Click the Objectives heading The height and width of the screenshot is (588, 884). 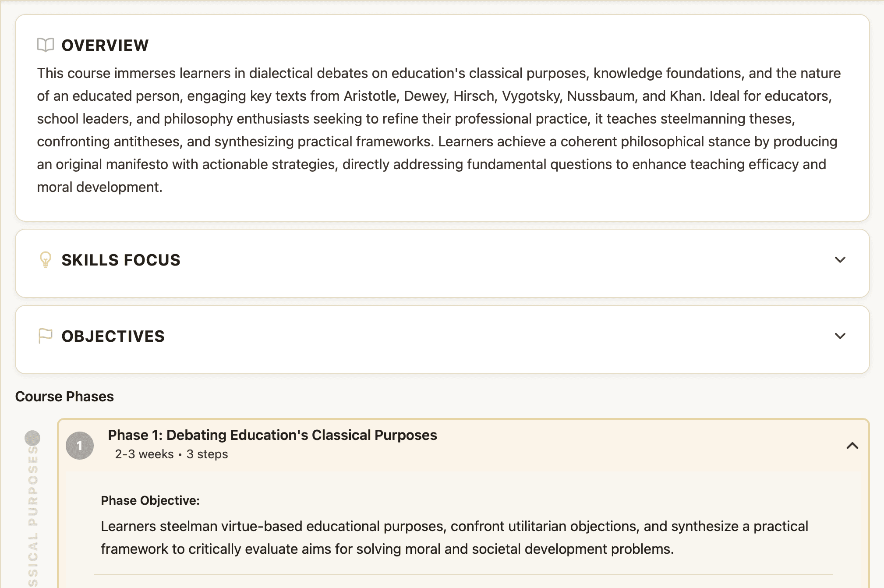113,336
